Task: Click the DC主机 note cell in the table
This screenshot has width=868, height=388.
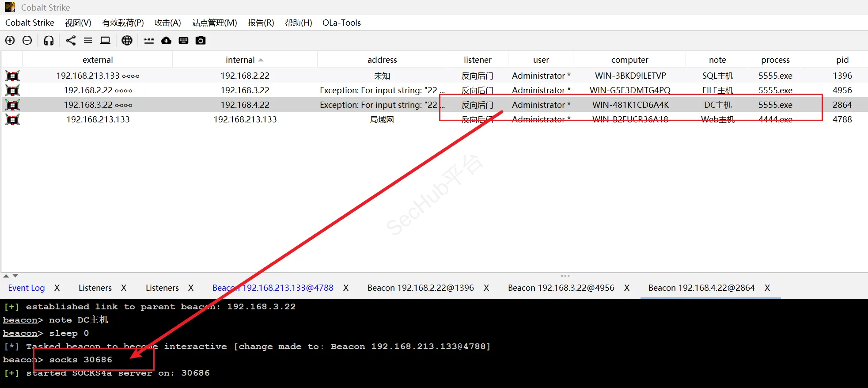Action: coord(718,105)
